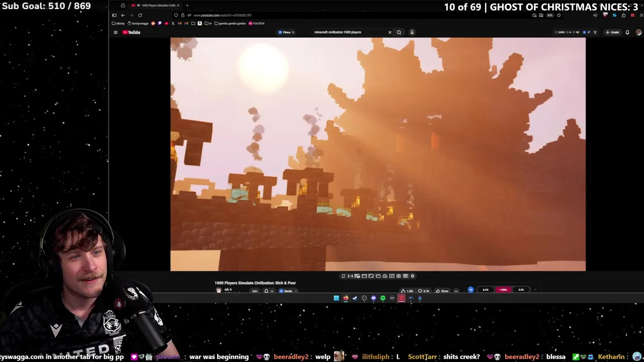Open the settings gear in the video toolbar
This screenshot has width=644, height=362.
click(x=413, y=276)
